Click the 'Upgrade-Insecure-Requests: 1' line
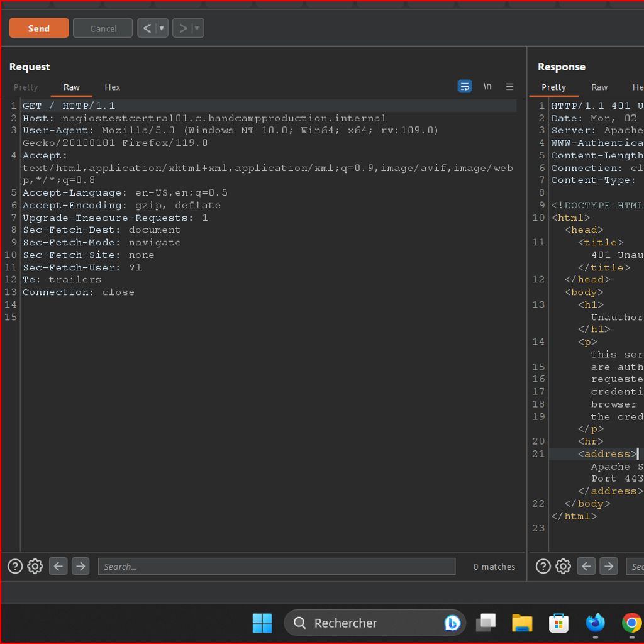This screenshot has height=644, width=644. [x=115, y=218]
